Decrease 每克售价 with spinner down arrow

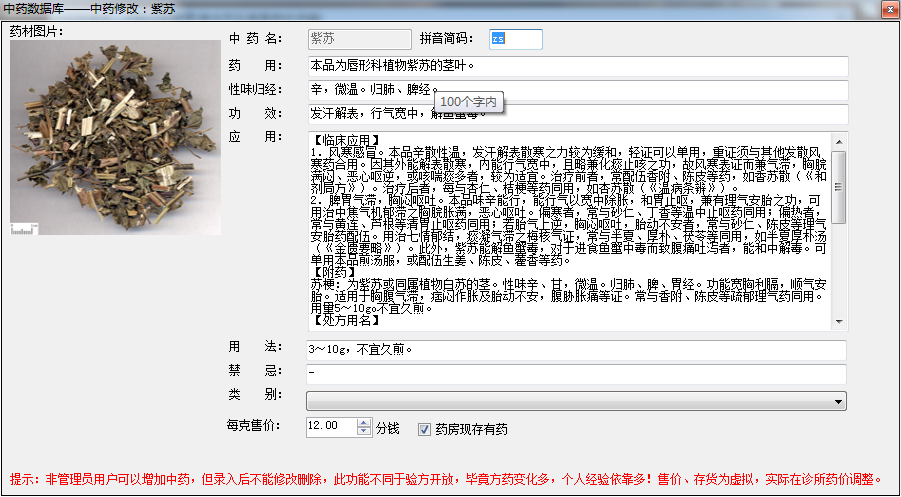pos(362,431)
